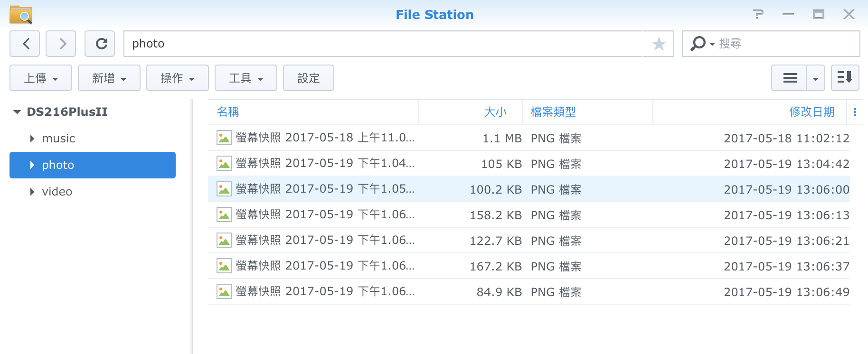Open column options three-dot menu
Screen dimensions: 868x354
[x=854, y=112]
